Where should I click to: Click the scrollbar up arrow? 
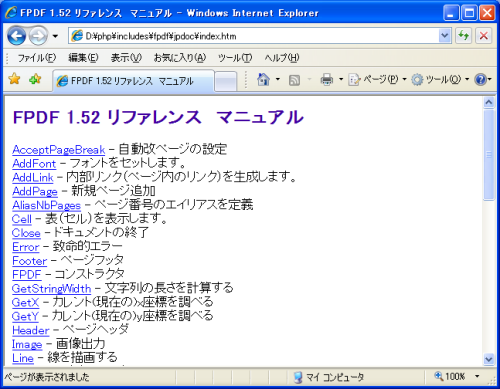tap(489, 102)
